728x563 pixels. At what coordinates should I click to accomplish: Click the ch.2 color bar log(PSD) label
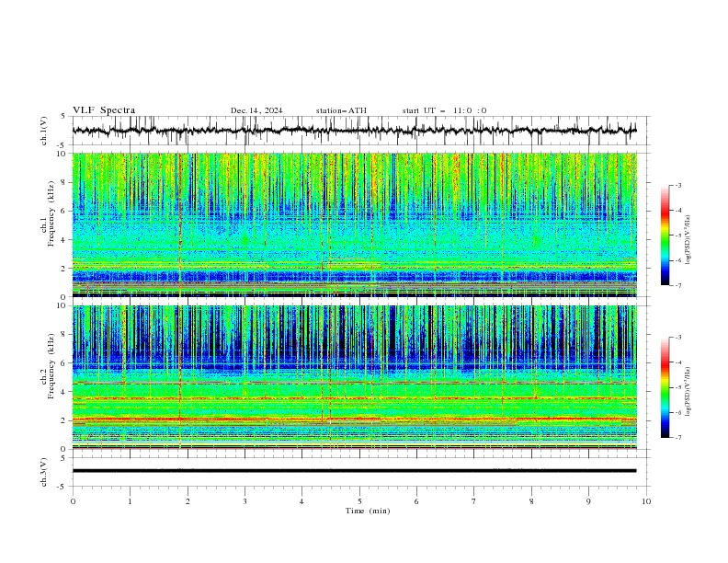688,391
